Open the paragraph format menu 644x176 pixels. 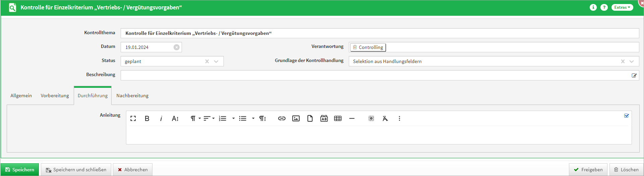pos(195,118)
